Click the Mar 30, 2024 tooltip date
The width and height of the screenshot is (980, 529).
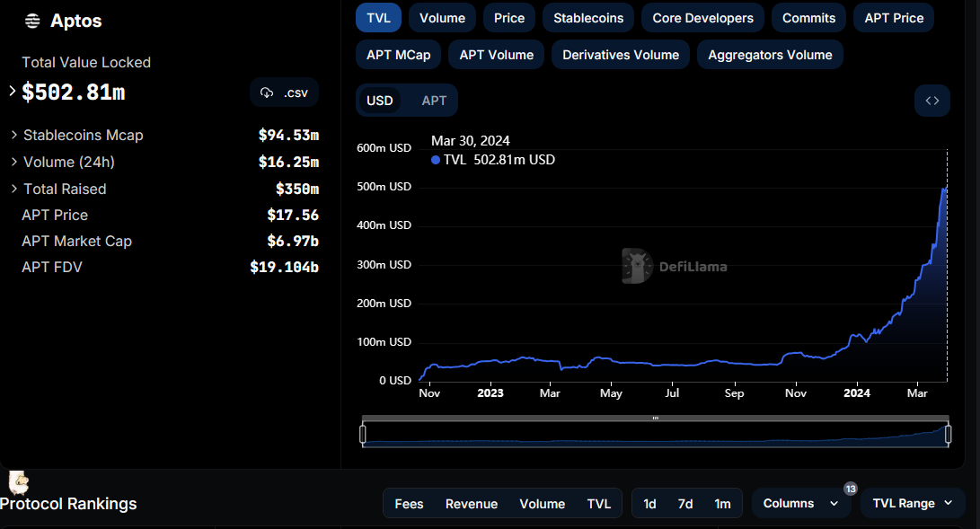click(471, 140)
